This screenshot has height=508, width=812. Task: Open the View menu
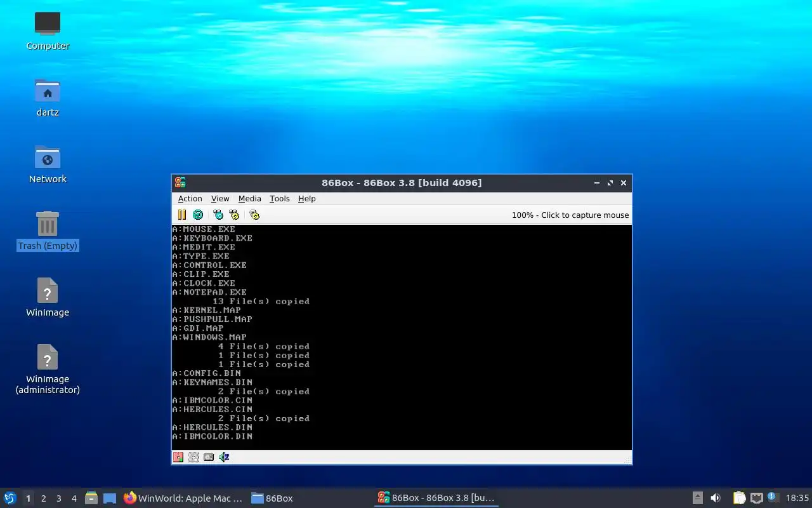[220, 199]
